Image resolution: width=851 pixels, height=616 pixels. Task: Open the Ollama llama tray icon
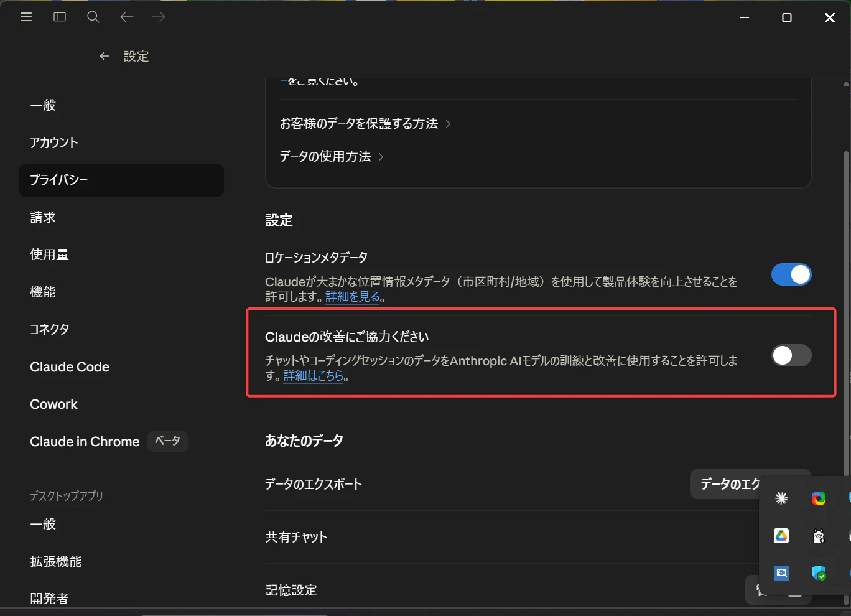point(819,535)
